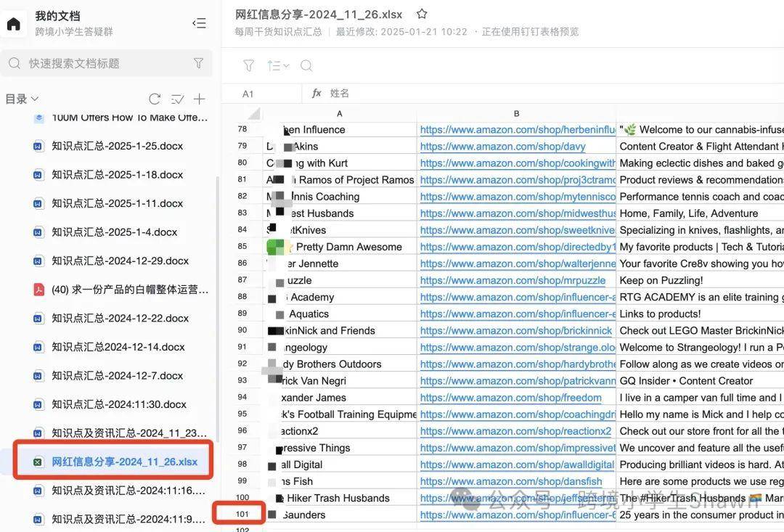Open 知识点汇总-2025-1-25.docx in the list
Screen dimensions: 784x532
click(117, 146)
